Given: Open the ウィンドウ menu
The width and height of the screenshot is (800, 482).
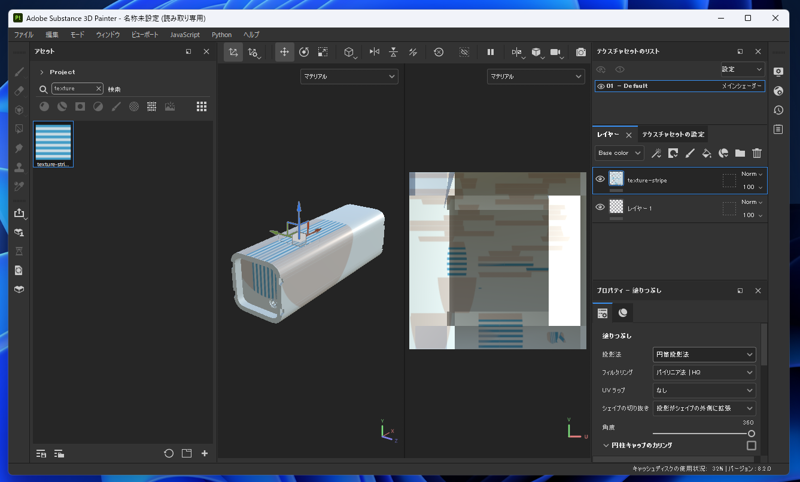Looking at the screenshot, I should 108,35.
